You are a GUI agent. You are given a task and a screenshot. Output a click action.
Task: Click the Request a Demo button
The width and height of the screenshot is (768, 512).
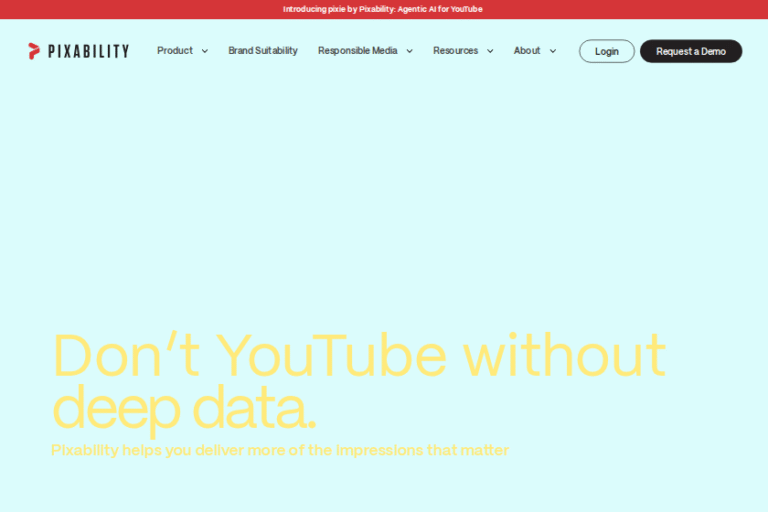pyautogui.click(x=691, y=51)
